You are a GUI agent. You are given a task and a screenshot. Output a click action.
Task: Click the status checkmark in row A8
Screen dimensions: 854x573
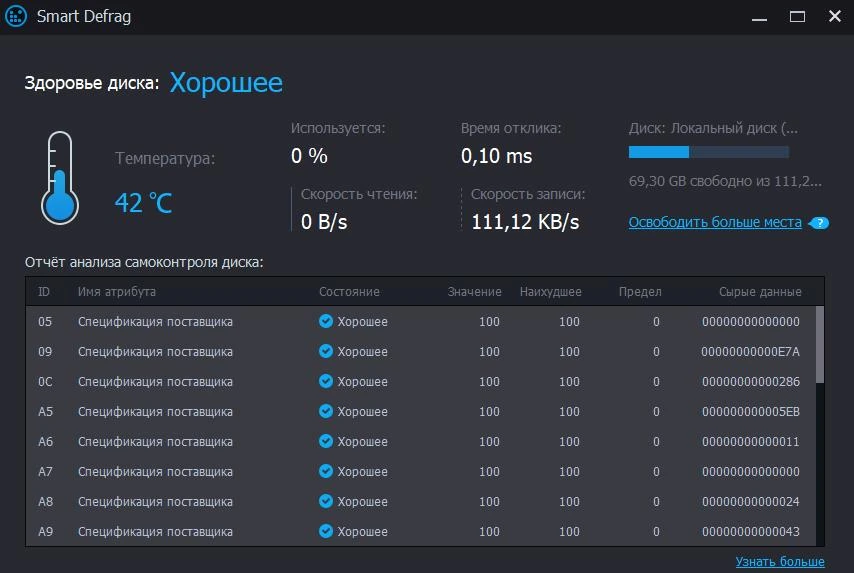tap(326, 501)
